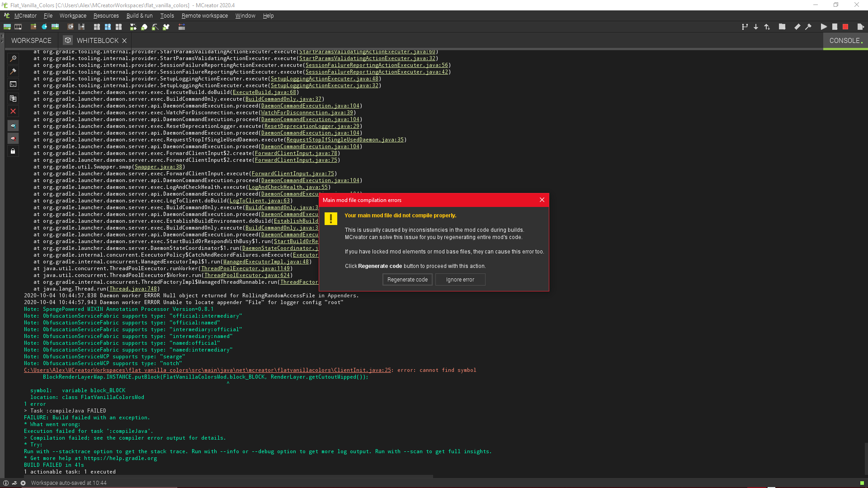Image resolution: width=868 pixels, height=488 pixels.
Task: Stop the build with the red square icon
Action: [846, 27]
